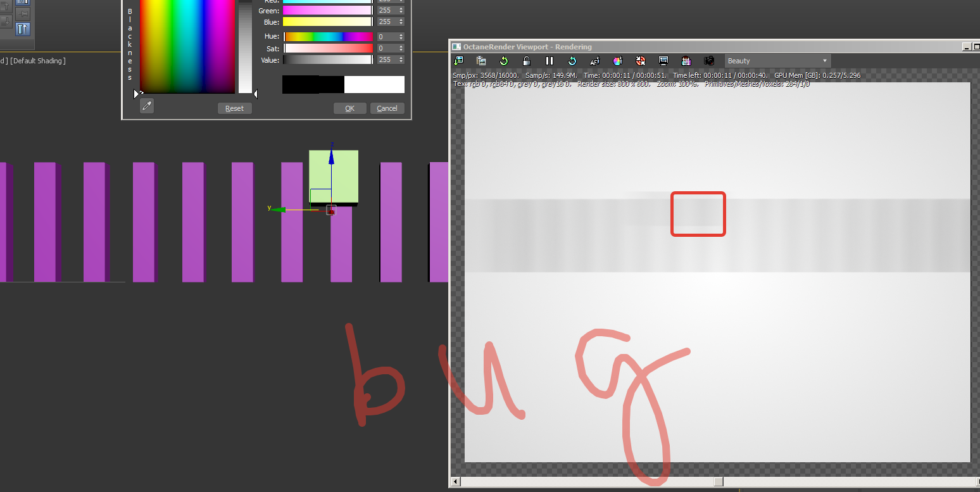Screen dimensions: 980x492
Task: Toggle the padlock viewport lock icon
Action: click(527, 61)
